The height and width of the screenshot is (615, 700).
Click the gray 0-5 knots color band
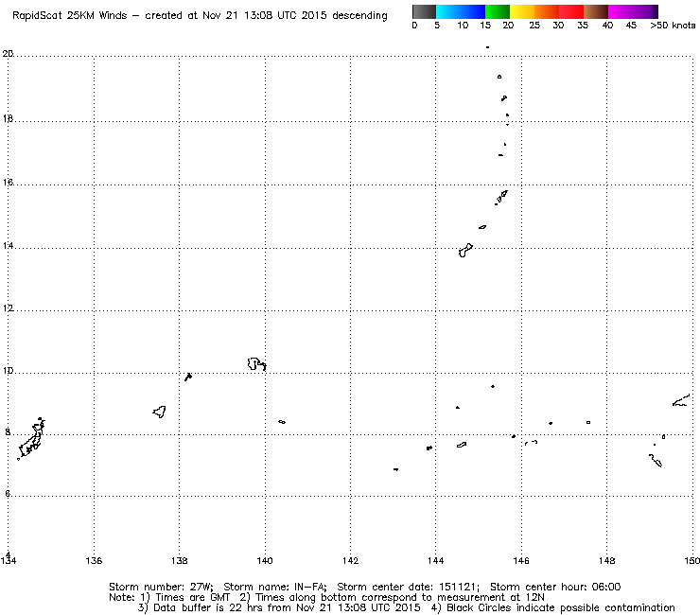click(x=424, y=11)
